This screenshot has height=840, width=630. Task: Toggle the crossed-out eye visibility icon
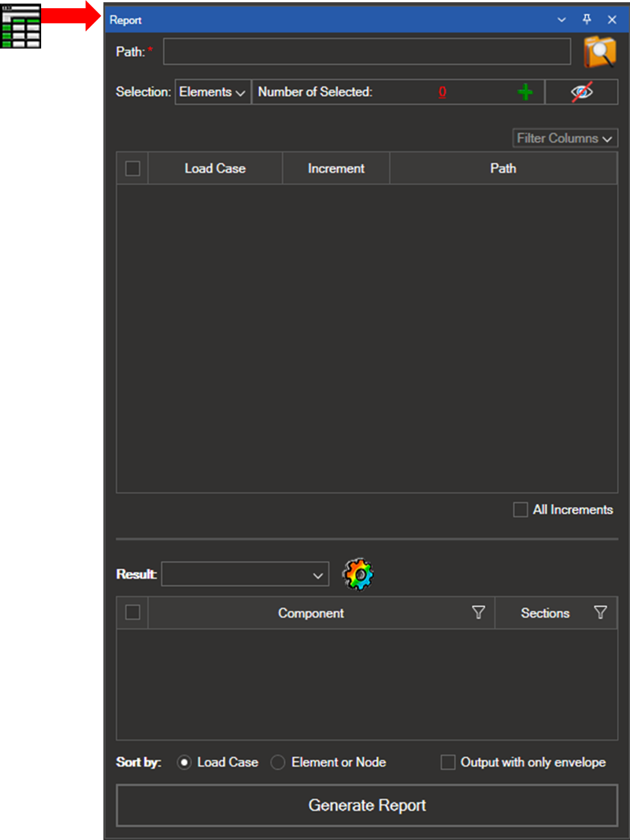pyautogui.click(x=581, y=93)
